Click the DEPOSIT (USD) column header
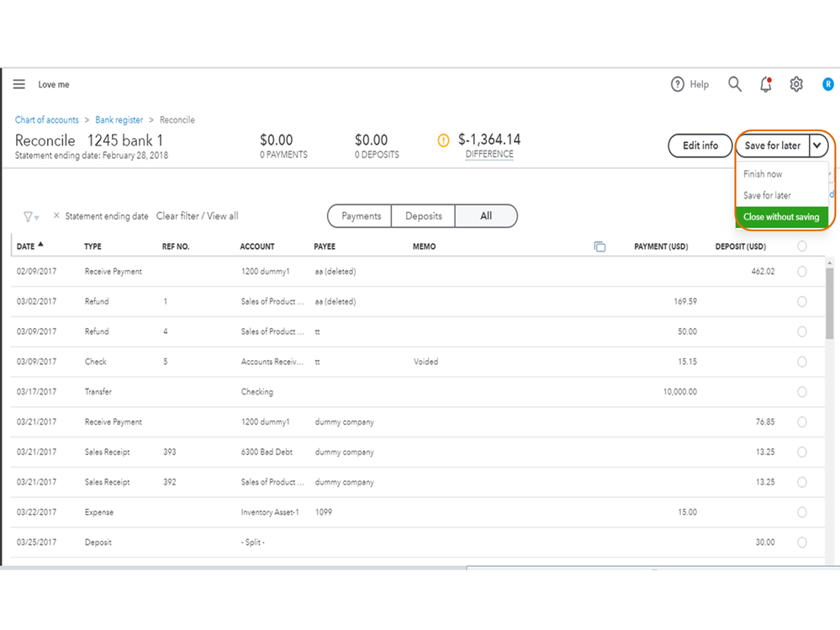 click(740, 246)
